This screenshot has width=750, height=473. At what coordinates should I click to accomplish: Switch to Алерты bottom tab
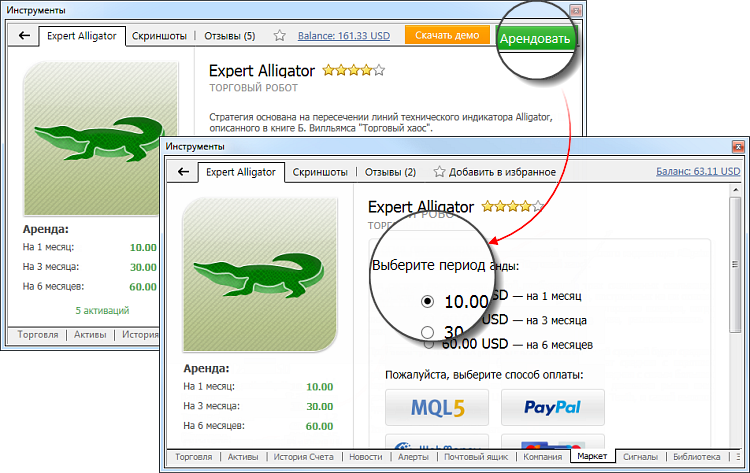pos(413,457)
